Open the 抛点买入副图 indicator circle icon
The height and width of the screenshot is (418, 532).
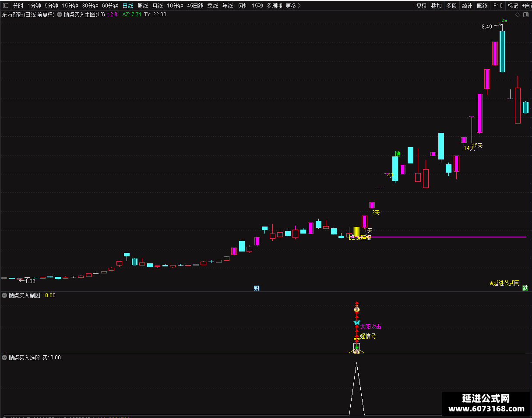[5, 295]
